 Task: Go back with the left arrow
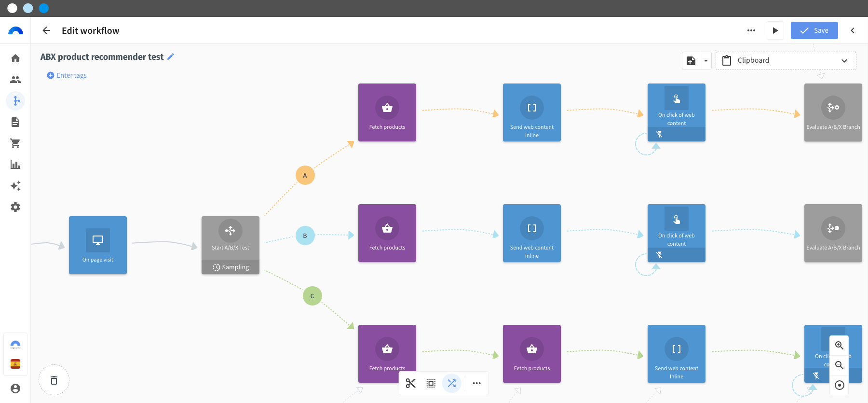pyautogui.click(x=46, y=30)
